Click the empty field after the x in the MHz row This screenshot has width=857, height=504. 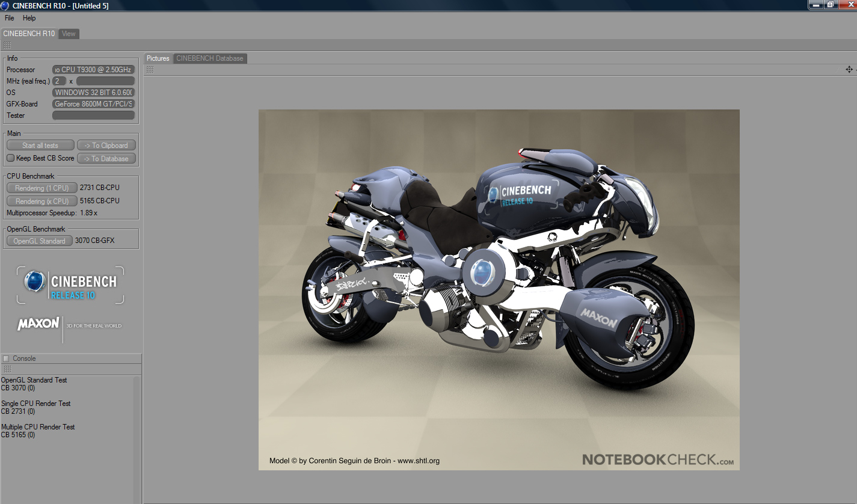pyautogui.click(x=105, y=81)
